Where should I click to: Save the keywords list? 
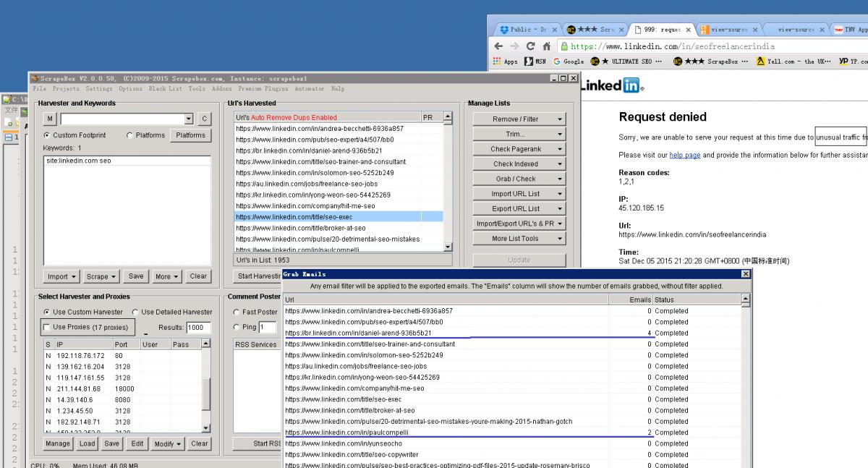[x=136, y=276]
